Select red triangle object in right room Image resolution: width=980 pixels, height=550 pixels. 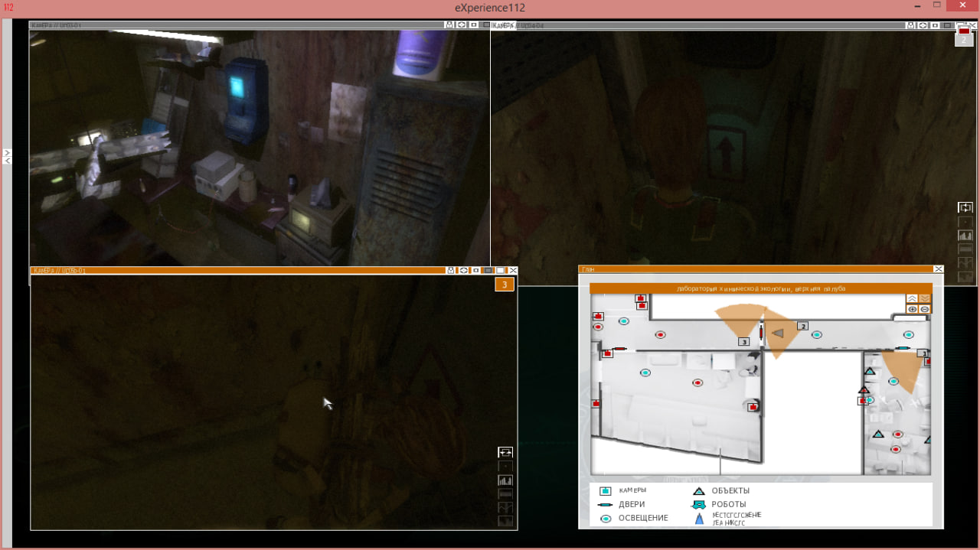pos(864,390)
